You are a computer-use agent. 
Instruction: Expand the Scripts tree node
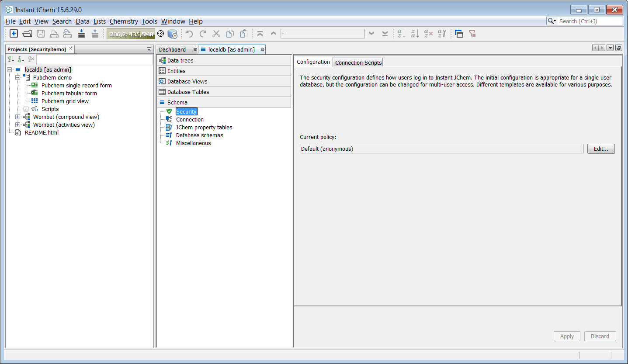point(26,109)
